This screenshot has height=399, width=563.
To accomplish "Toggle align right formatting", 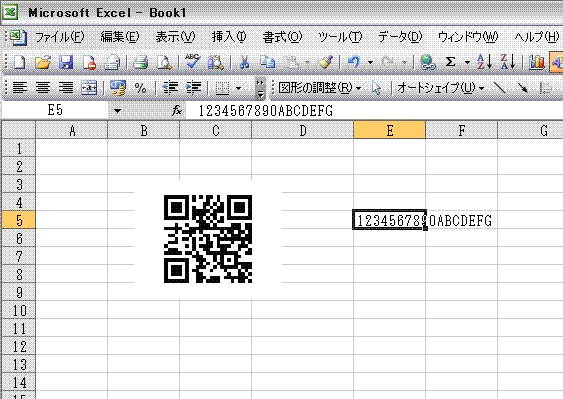I will tap(66, 87).
